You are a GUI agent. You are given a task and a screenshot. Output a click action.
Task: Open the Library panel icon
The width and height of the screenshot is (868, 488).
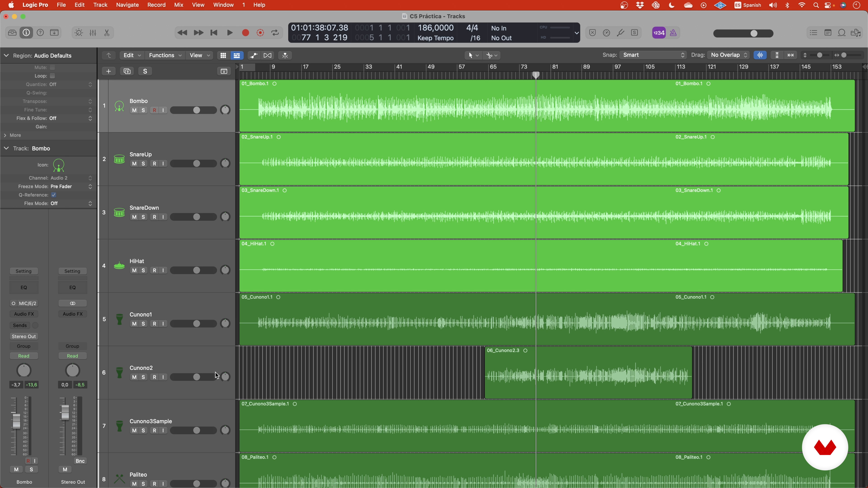click(12, 33)
